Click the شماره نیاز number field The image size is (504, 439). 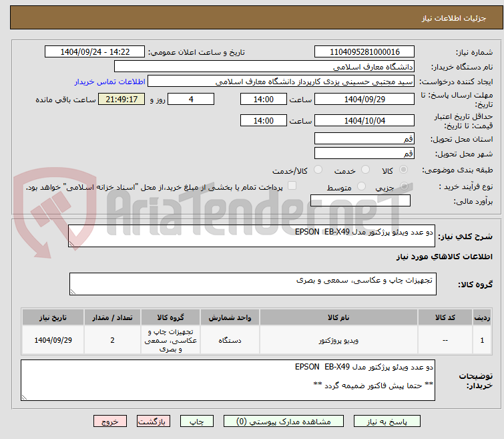[x=364, y=52]
